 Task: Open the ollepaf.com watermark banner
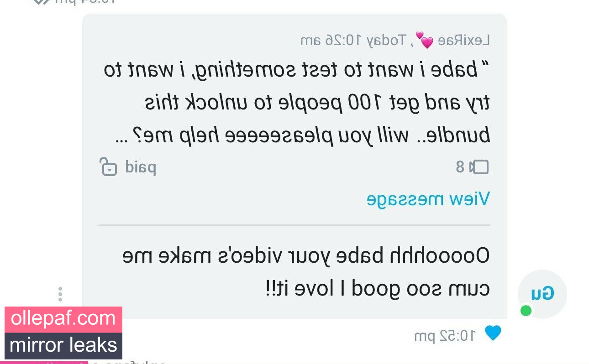[x=63, y=318]
